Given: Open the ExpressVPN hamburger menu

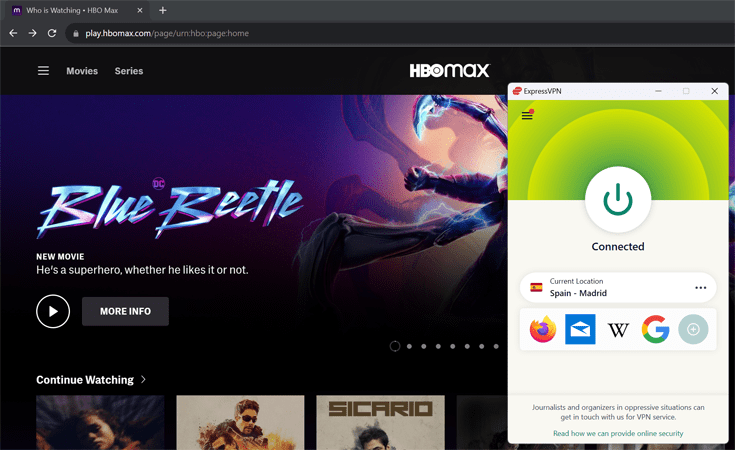Looking at the screenshot, I should click(x=527, y=115).
